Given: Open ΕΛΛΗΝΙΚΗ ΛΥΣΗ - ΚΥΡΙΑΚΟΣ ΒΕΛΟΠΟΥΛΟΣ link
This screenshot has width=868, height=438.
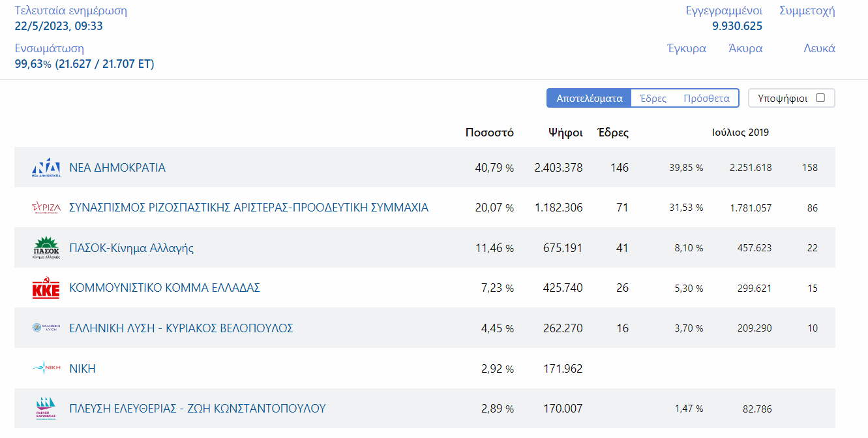Looking at the screenshot, I should coord(181,328).
